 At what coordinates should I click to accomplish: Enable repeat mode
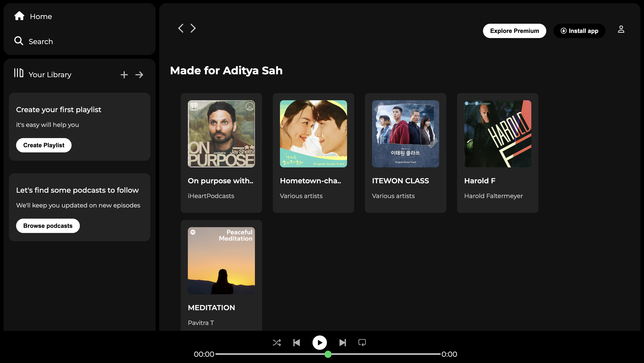coord(362,342)
